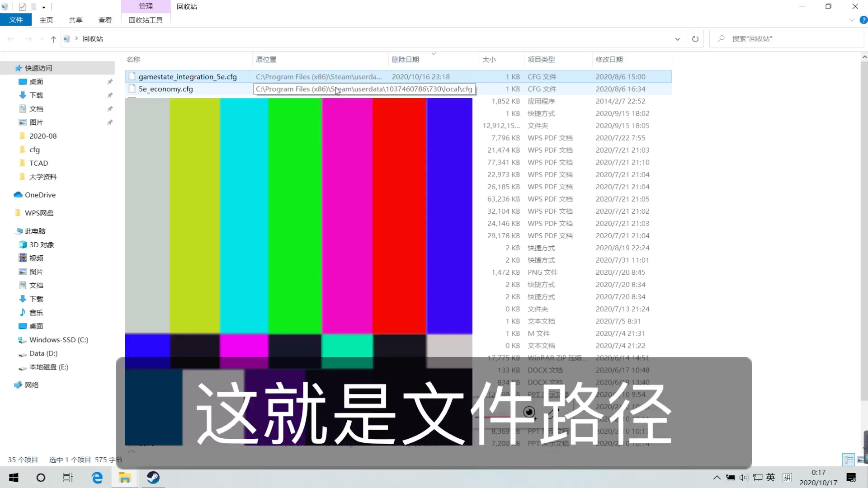
Task: Click the 拼 IME mode indicator
Action: [787, 478]
